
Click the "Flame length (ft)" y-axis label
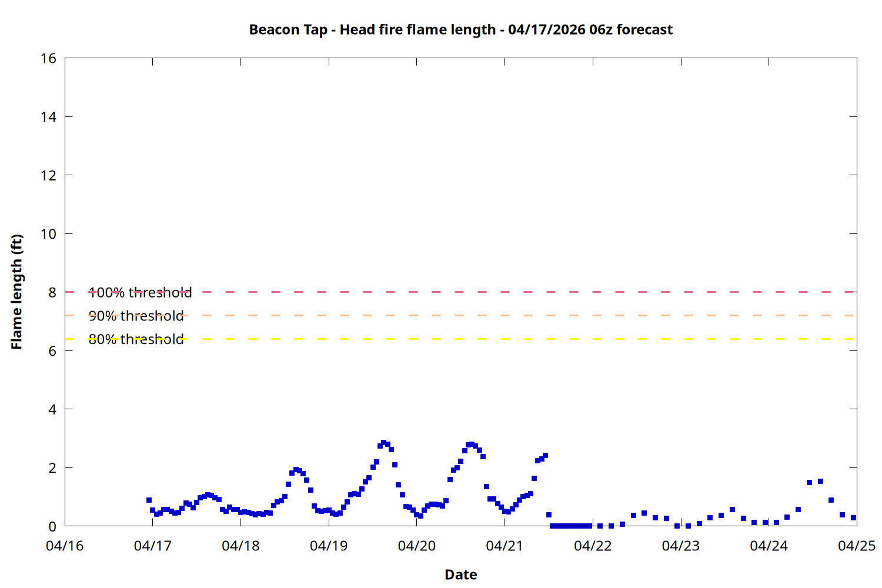pos(16,292)
